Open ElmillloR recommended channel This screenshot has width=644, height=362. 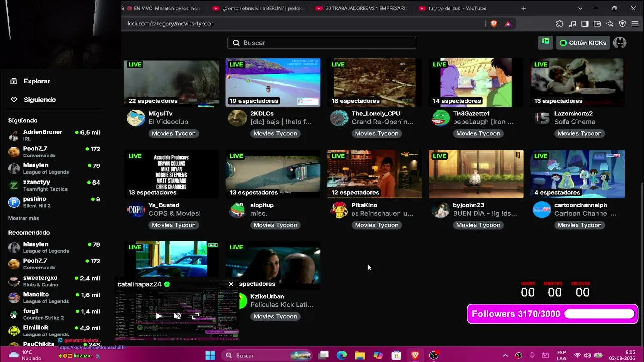coord(54,331)
